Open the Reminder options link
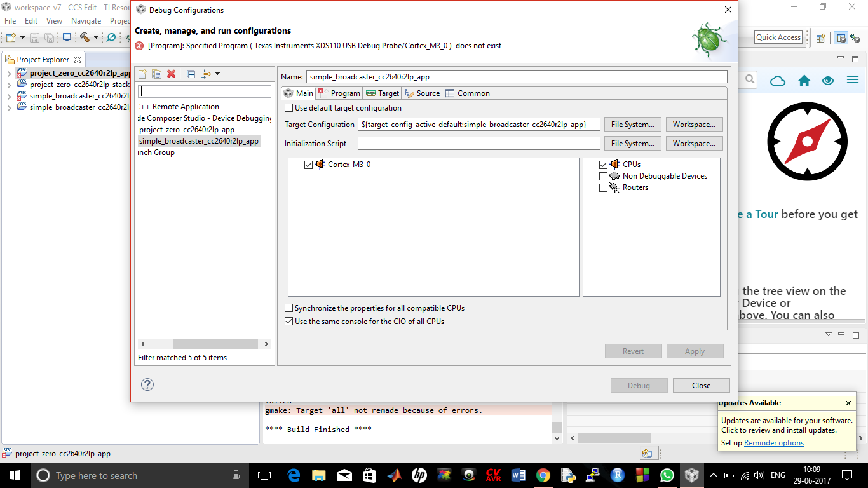Viewport: 868px width, 488px height. pyautogui.click(x=774, y=443)
